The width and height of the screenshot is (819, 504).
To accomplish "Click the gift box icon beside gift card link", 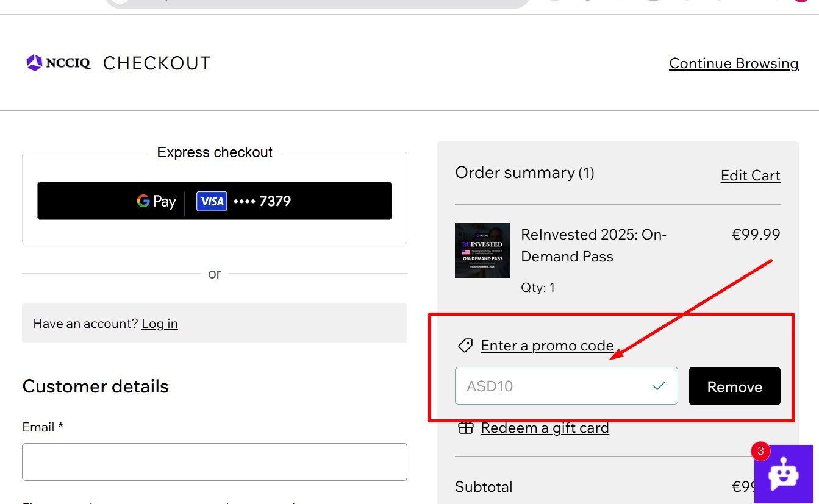I will tap(466, 428).
